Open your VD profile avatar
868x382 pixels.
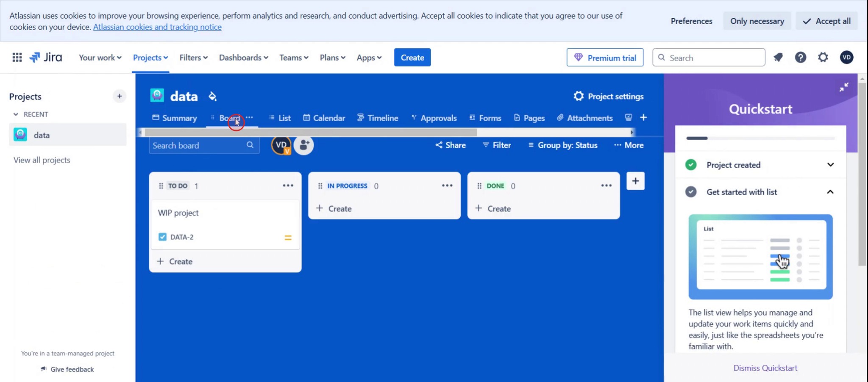click(846, 57)
